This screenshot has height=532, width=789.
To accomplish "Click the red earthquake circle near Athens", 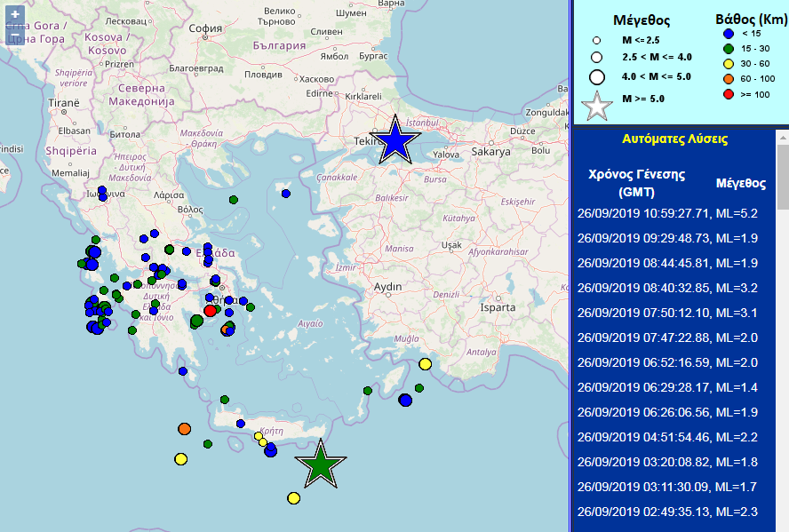I will (211, 311).
